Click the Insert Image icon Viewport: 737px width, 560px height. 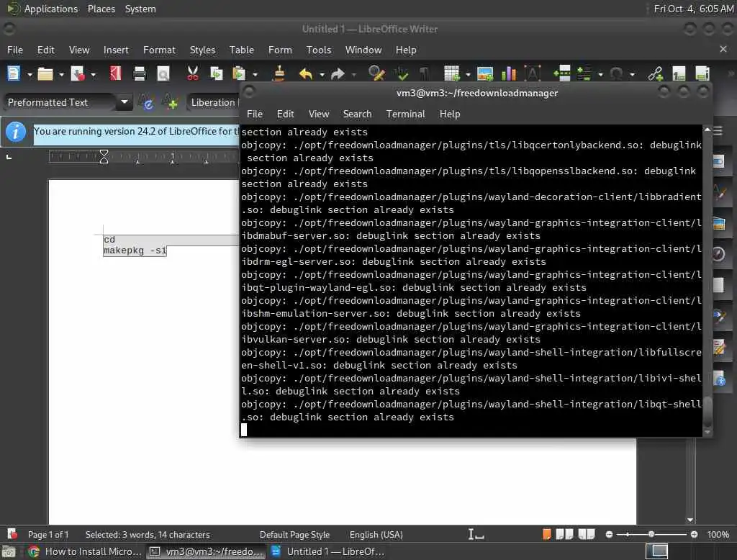(484, 73)
